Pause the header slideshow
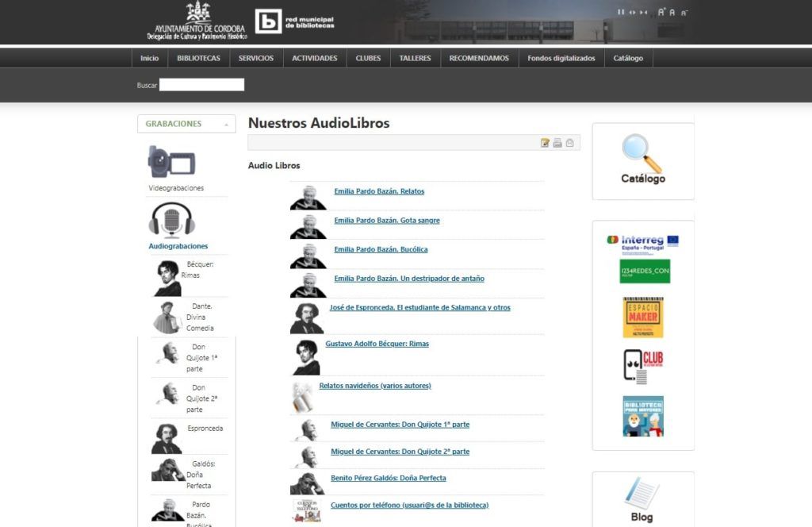Screen dimensions: 812x527 click(x=620, y=12)
